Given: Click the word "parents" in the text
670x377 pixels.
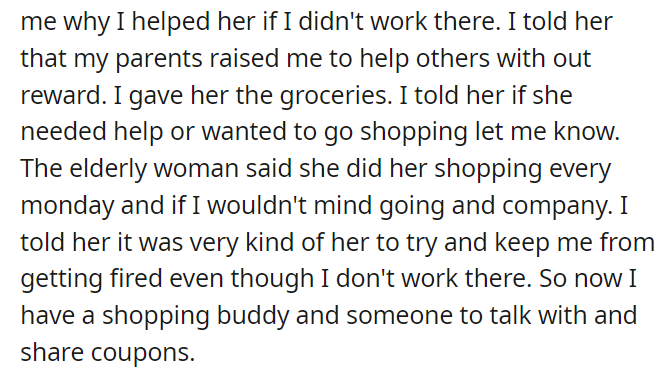Looking at the screenshot, I should pyautogui.click(x=159, y=59).
